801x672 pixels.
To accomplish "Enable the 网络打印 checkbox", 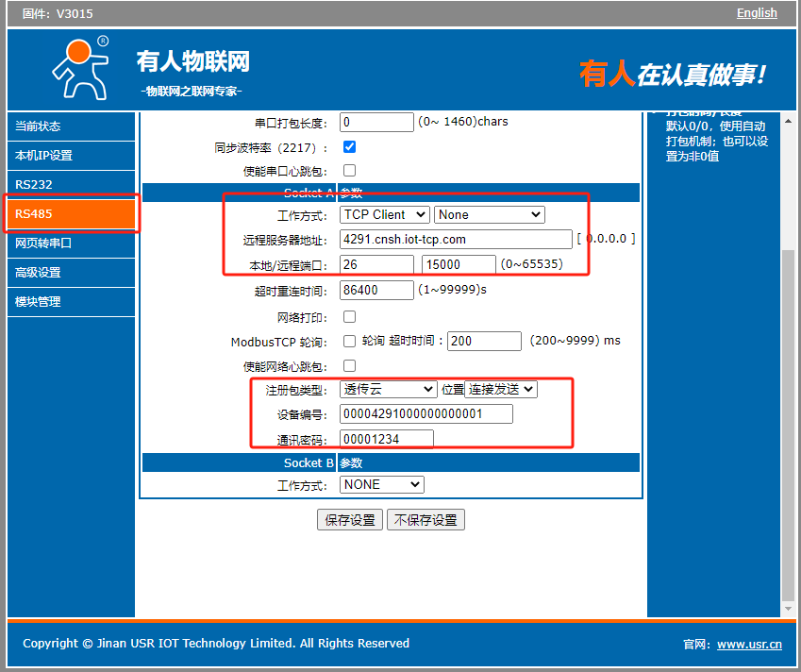I will click(349, 317).
